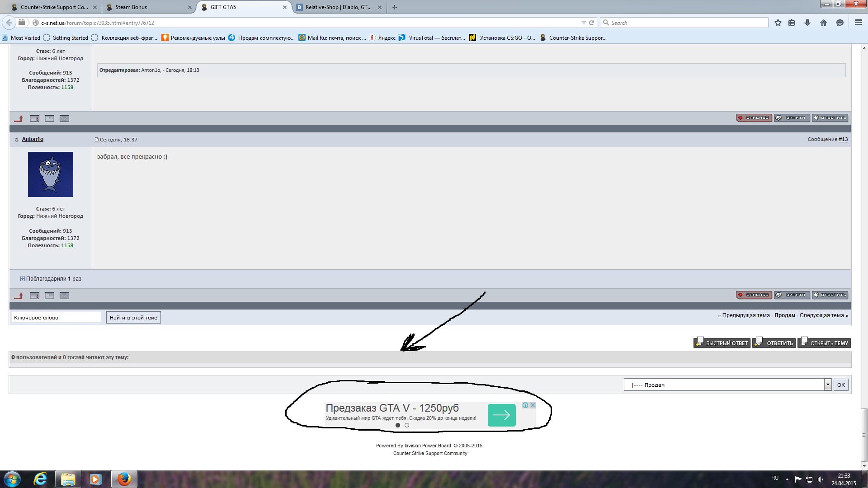Click the envelope message icon below post #13
868x488 pixels.
click(x=65, y=296)
